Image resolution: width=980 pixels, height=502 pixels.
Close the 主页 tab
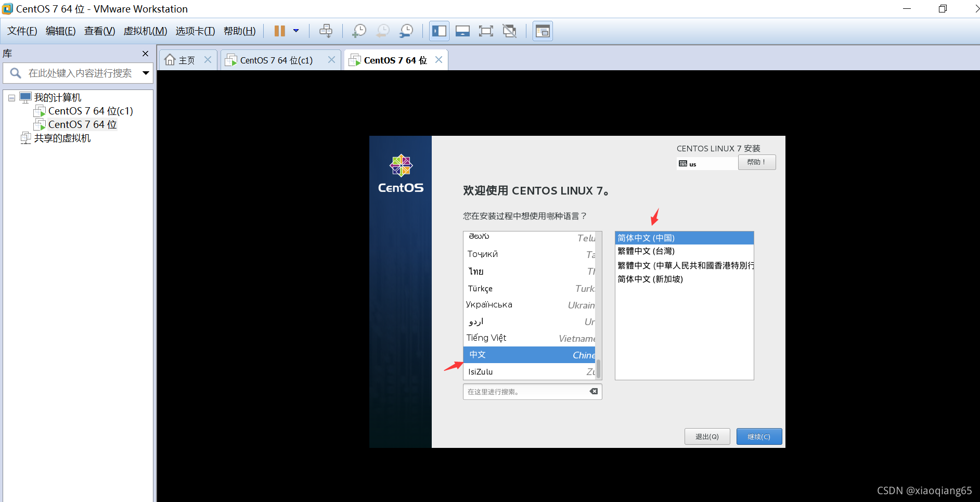[x=208, y=60]
